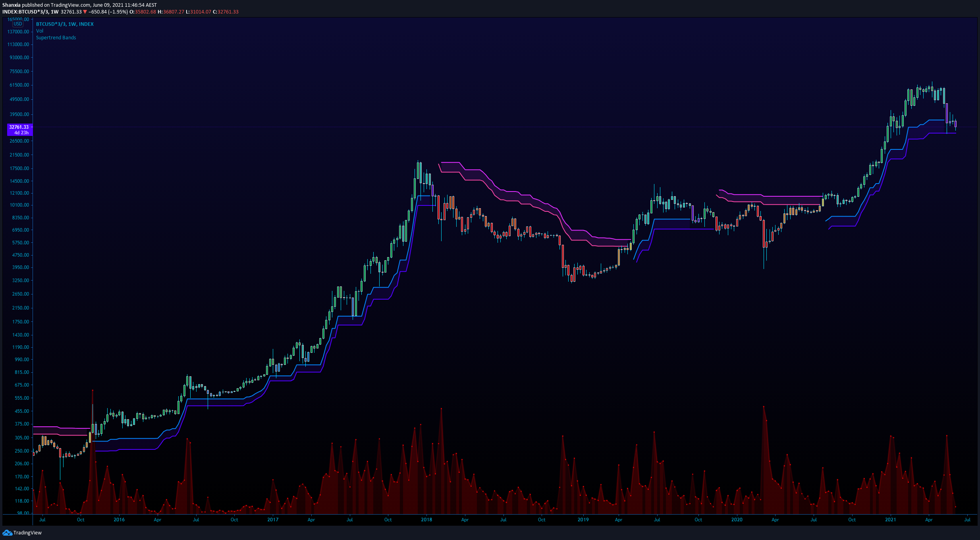The width and height of the screenshot is (980, 540).
Task: Click the 26500.00 price axis label
Action: click(19, 141)
